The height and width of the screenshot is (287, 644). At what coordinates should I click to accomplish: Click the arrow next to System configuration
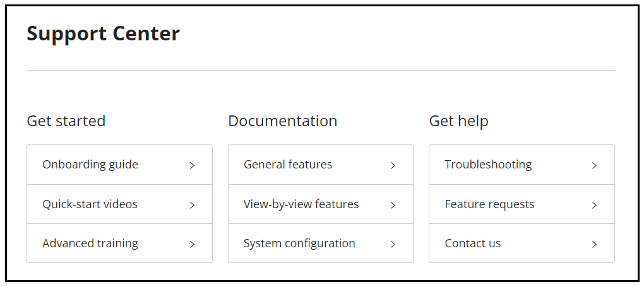(393, 244)
